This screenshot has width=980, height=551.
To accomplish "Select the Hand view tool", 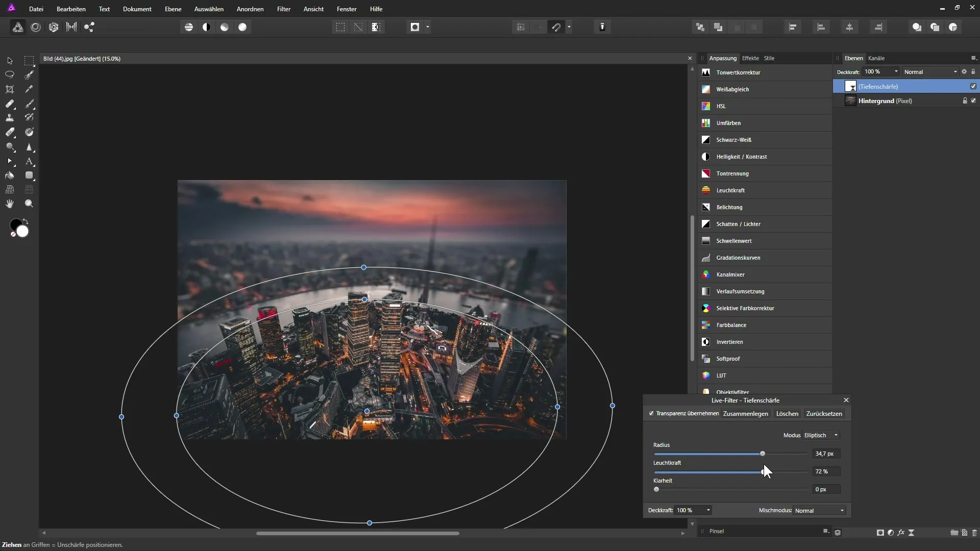I will click(x=10, y=204).
